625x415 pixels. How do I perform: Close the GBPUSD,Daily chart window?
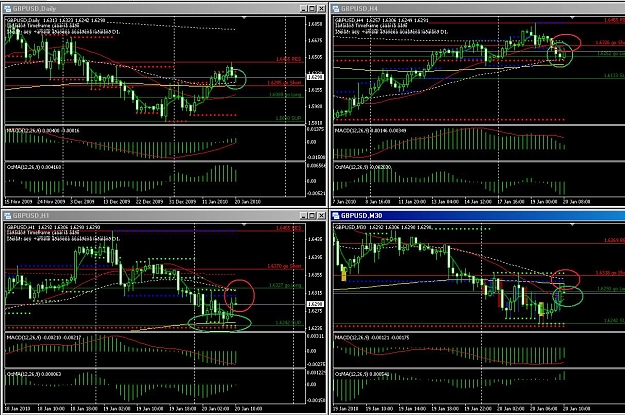click(321, 8)
